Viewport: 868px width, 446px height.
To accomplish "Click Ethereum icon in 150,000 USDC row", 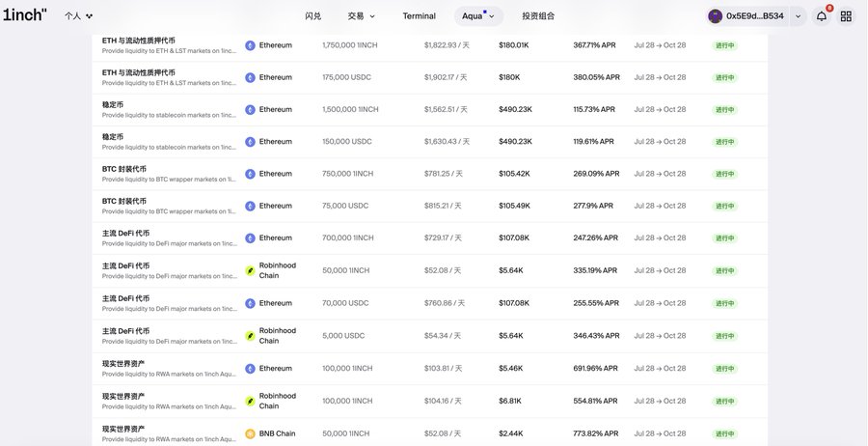I will pyautogui.click(x=250, y=142).
